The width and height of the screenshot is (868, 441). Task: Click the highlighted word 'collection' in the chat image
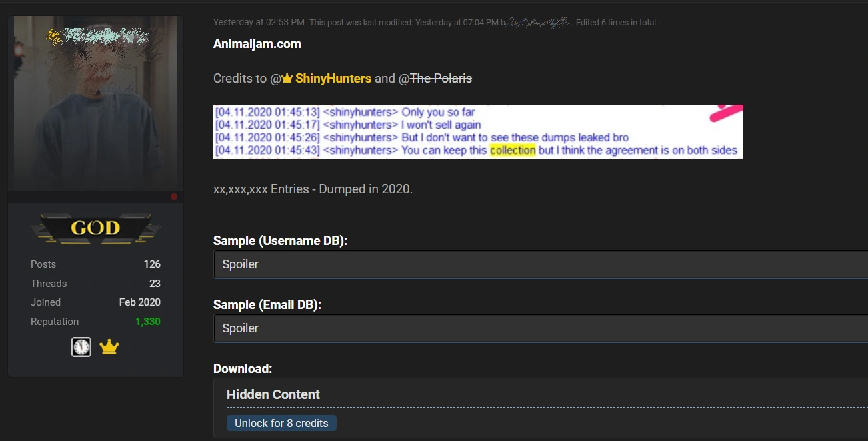pos(513,151)
